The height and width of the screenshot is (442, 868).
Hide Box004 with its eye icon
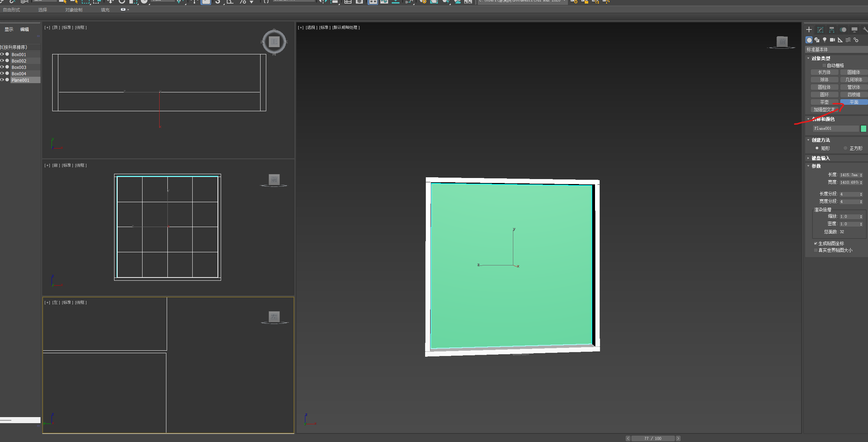[2, 74]
